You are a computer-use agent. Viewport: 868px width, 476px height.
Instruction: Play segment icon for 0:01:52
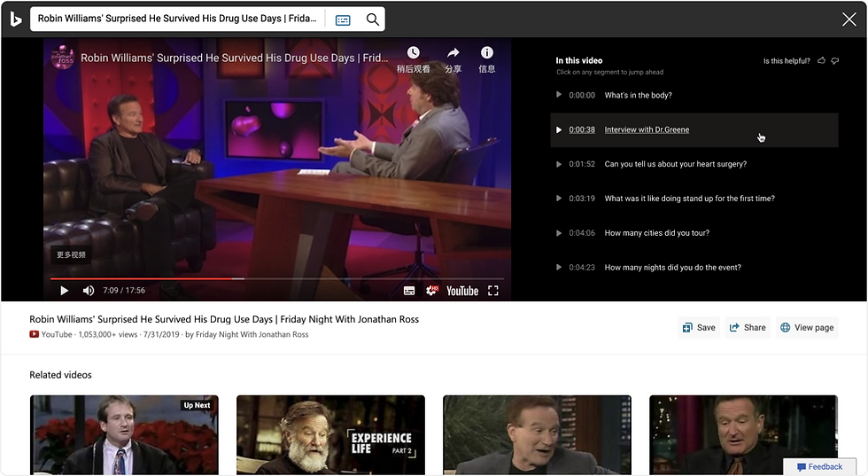point(559,164)
